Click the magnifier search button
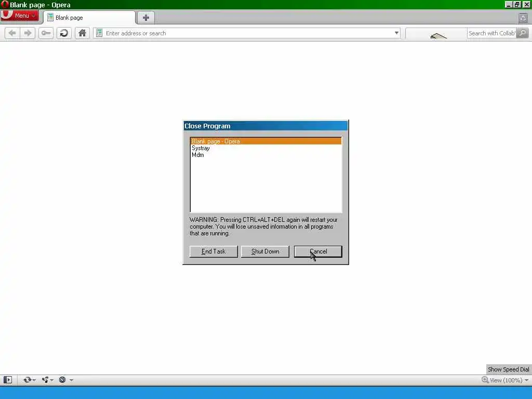The image size is (532, 399). [523, 33]
